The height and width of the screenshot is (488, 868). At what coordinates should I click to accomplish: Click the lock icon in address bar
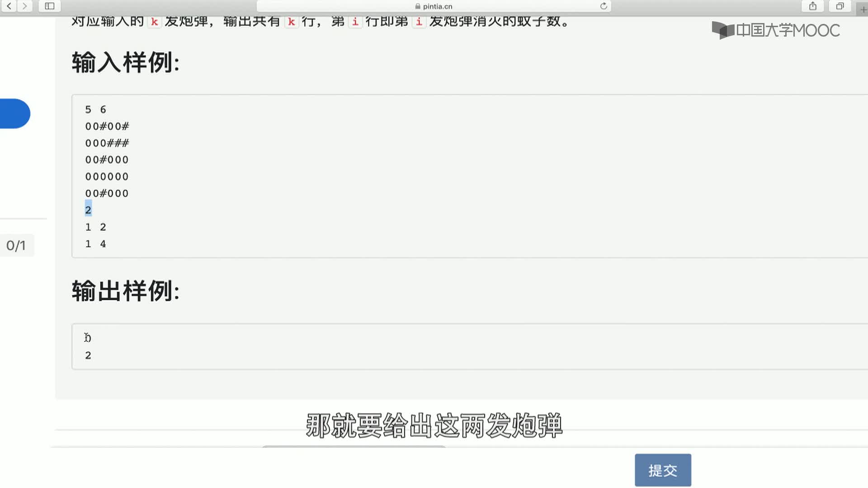point(418,6)
